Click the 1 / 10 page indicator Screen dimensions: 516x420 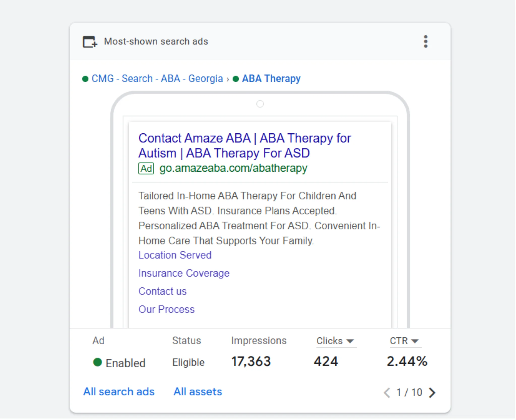click(409, 393)
